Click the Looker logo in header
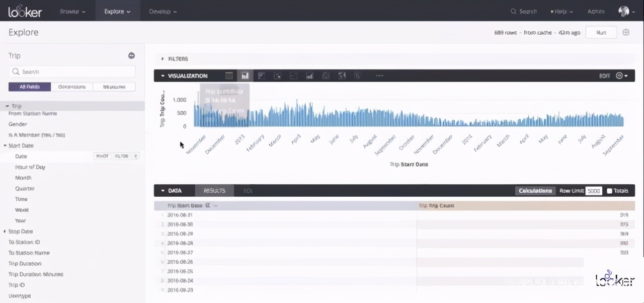Viewport: 644px width, 303px height. click(x=25, y=11)
